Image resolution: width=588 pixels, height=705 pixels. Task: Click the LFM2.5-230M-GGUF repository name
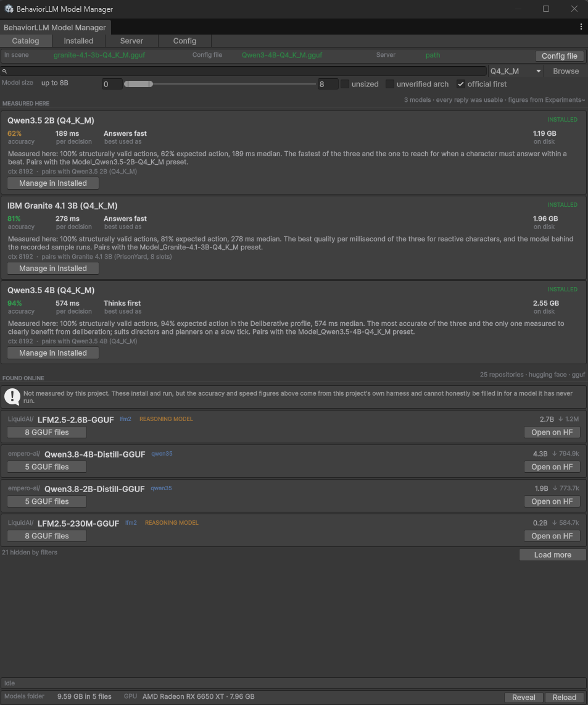coord(78,524)
